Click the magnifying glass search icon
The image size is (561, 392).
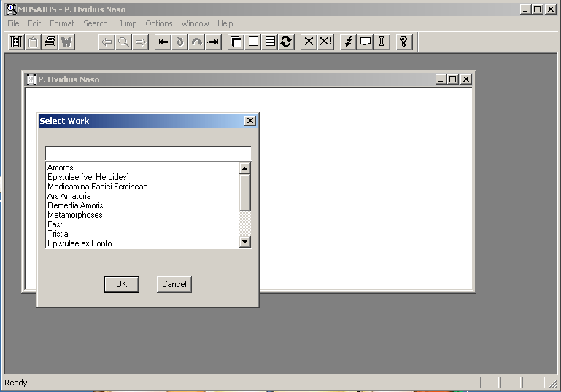click(123, 42)
